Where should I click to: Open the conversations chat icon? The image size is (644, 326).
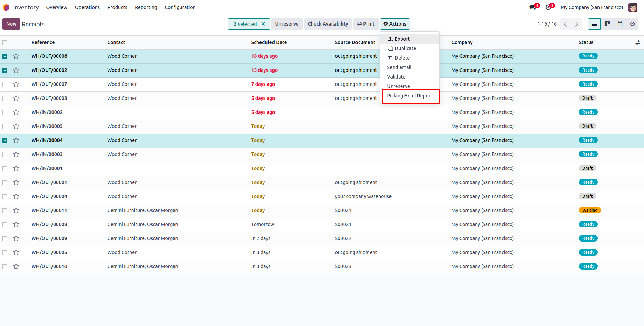click(533, 7)
